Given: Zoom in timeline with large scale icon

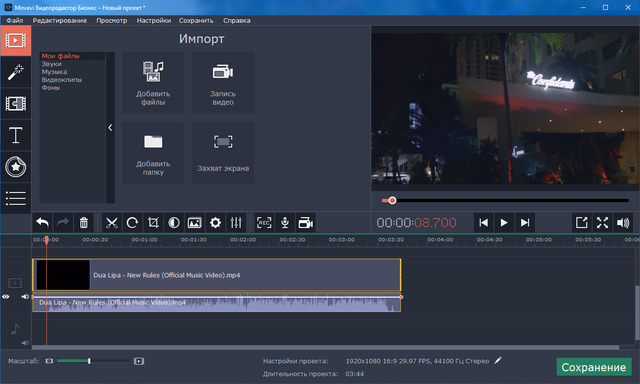Looking at the screenshot, I should [139, 361].
